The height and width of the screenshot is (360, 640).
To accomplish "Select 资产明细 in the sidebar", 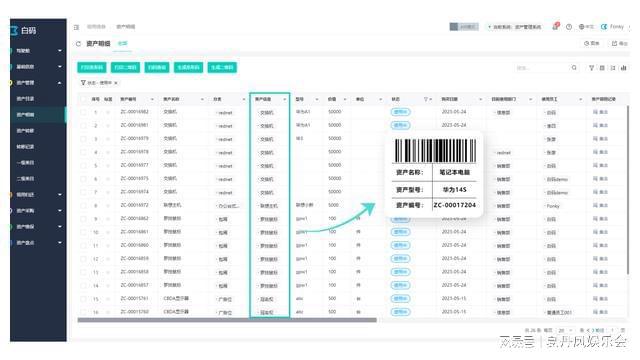I will click(25, 115).
